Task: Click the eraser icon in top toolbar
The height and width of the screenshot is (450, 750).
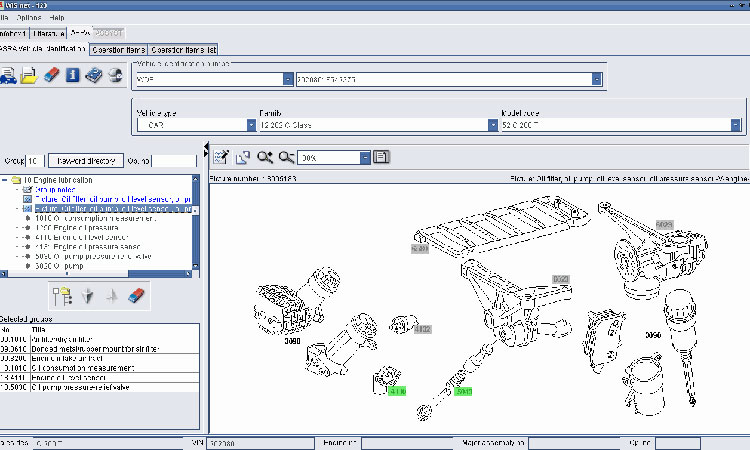Action: point(53,75)
